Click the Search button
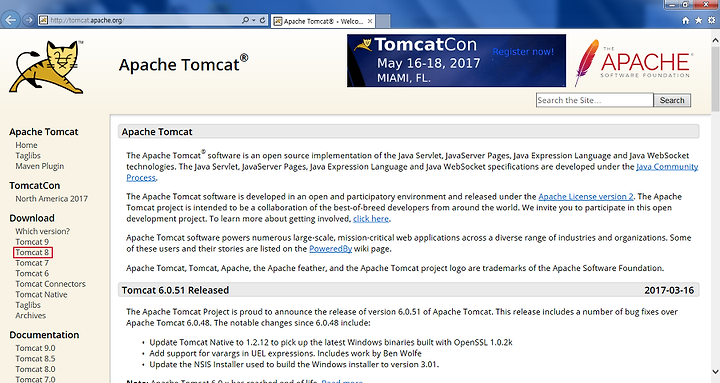The height and width of the screenshot is (383, 720). [672, 100]
